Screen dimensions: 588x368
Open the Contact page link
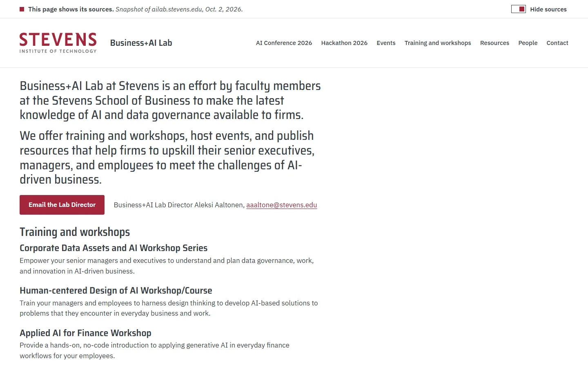click(x=557, y=43)
